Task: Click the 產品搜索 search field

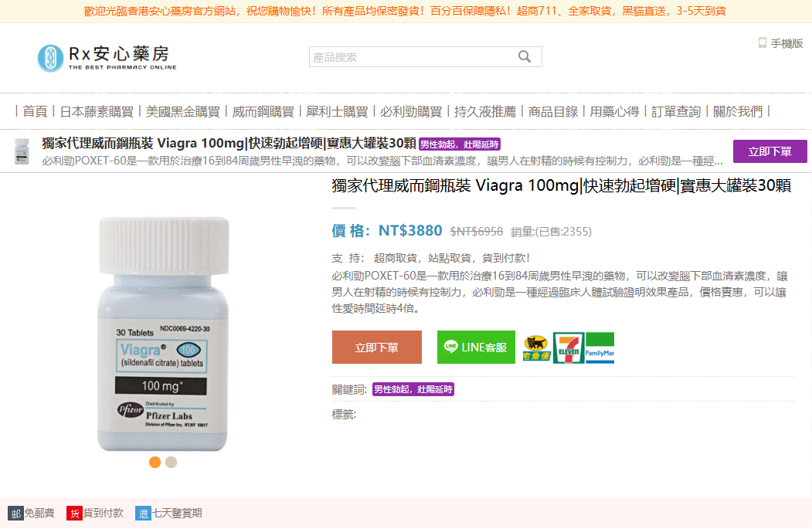Action: [x=413, y=57]
